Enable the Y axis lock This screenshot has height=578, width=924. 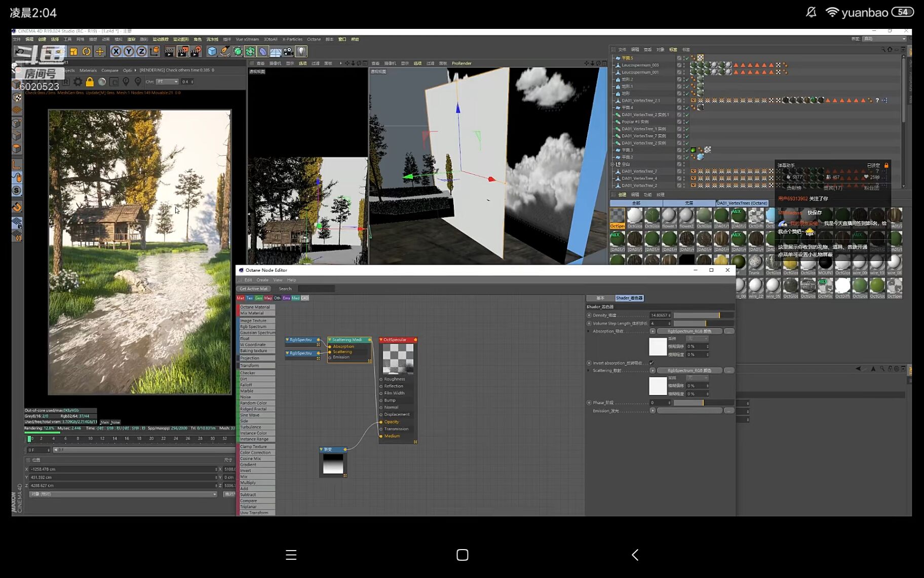[129, 51]
